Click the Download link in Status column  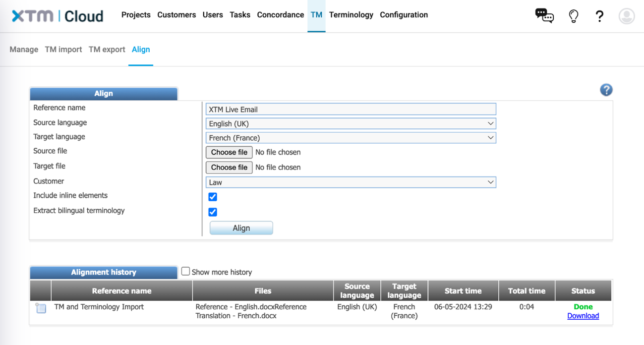(x=583, y=316)
